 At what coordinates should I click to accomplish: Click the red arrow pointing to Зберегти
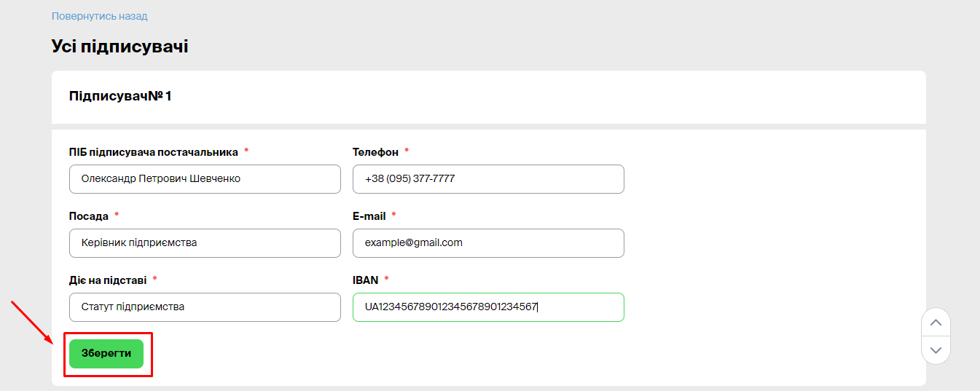[31, 322]
